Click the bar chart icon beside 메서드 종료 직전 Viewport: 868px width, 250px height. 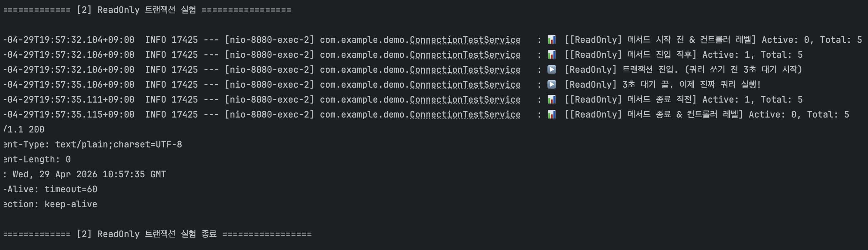tap(552, 100)
